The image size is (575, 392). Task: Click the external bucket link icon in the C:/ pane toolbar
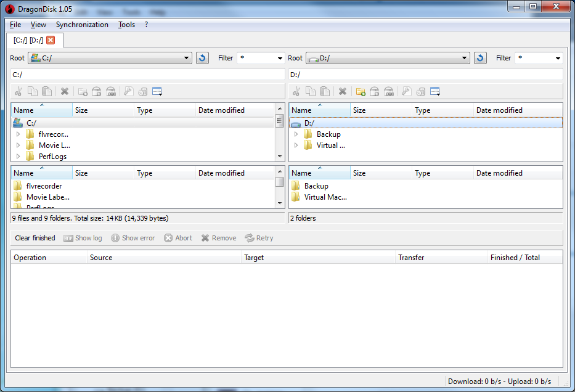111,91
